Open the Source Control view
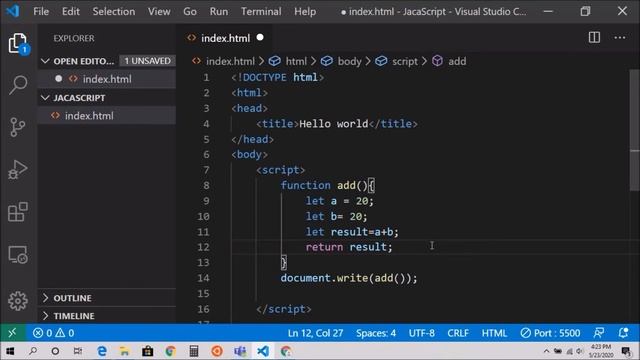The image size is (640, 360). click(18, 127)
